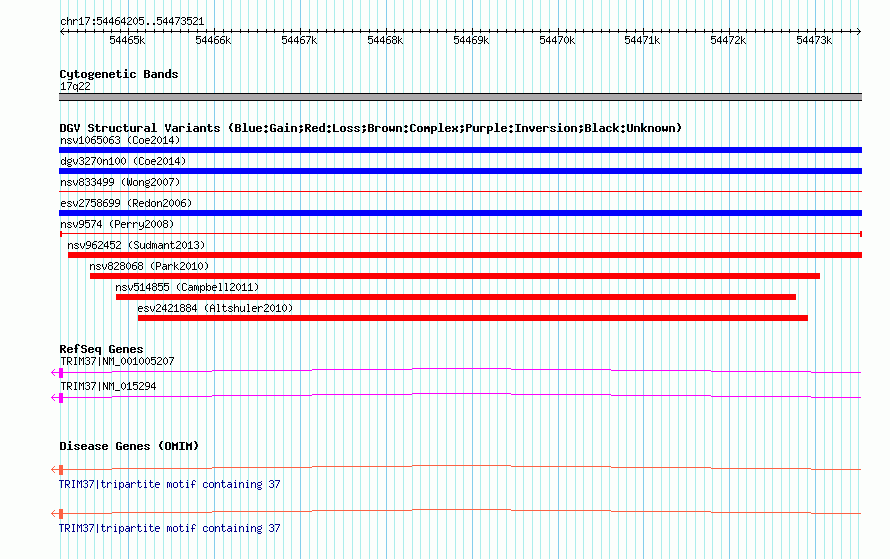Screen dimensions: 890x559
Task: Click the chr17:54464205..54473521 region label
Action: (x=132, y=22)
